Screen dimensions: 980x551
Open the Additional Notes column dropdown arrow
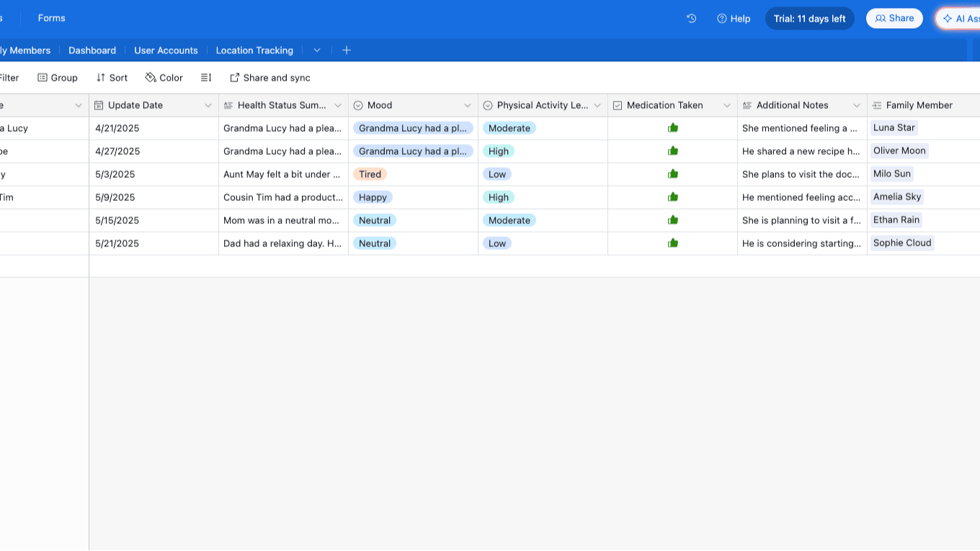(857, 106)
